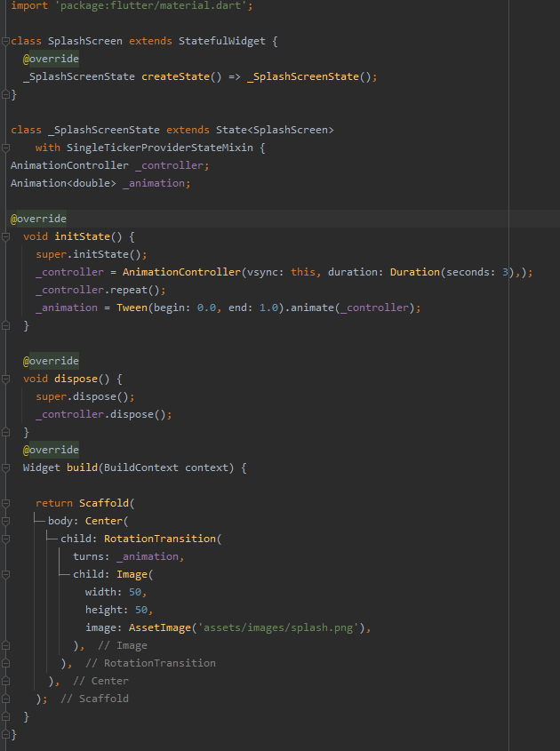
Task: Click the 'seconds:' parameter name
Action: coord(470,272)
